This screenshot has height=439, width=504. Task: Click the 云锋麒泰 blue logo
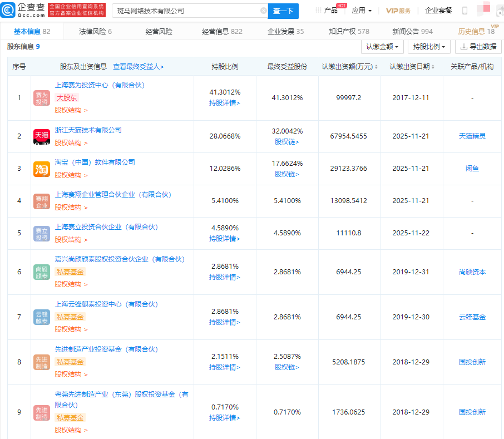click(x=42, y=317)
